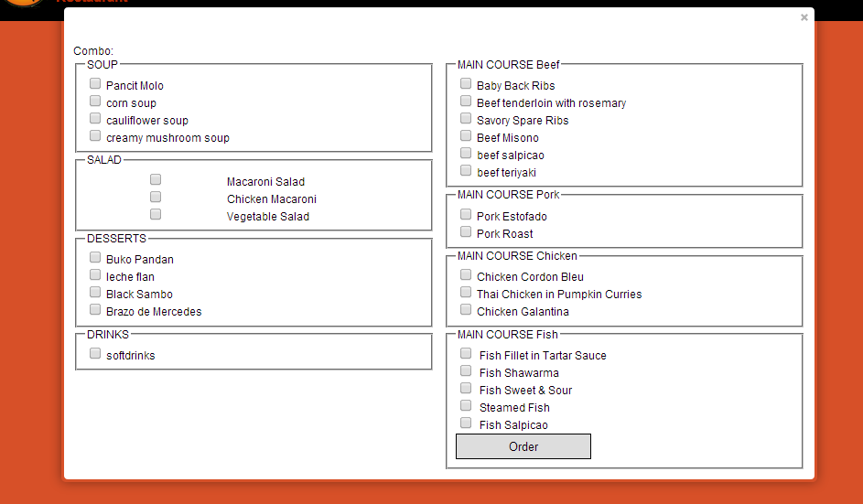Check the Brazo de Mercedes checkbox

pyautogui.click(x=95, y=309)
